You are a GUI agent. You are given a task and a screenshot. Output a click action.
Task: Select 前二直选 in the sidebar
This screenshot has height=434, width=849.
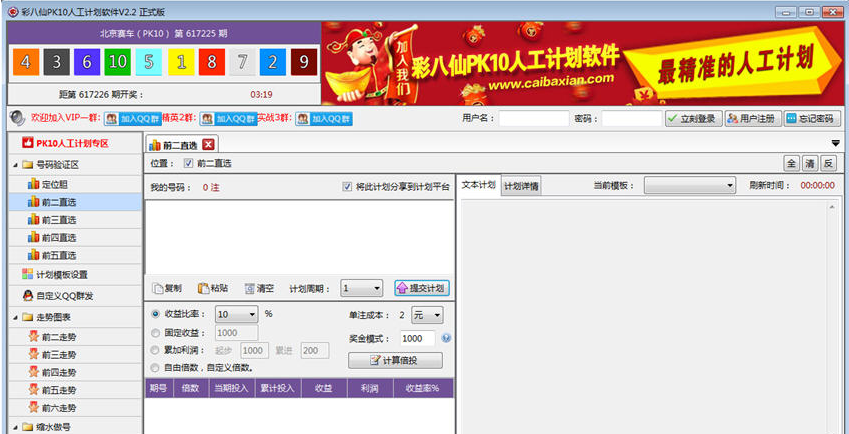click(x=76, y=202)
